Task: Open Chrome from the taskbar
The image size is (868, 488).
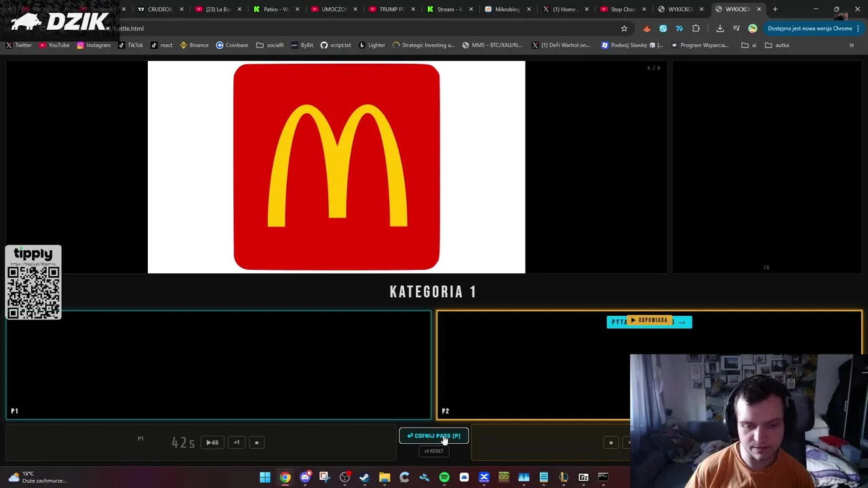Action: (285, 477)
